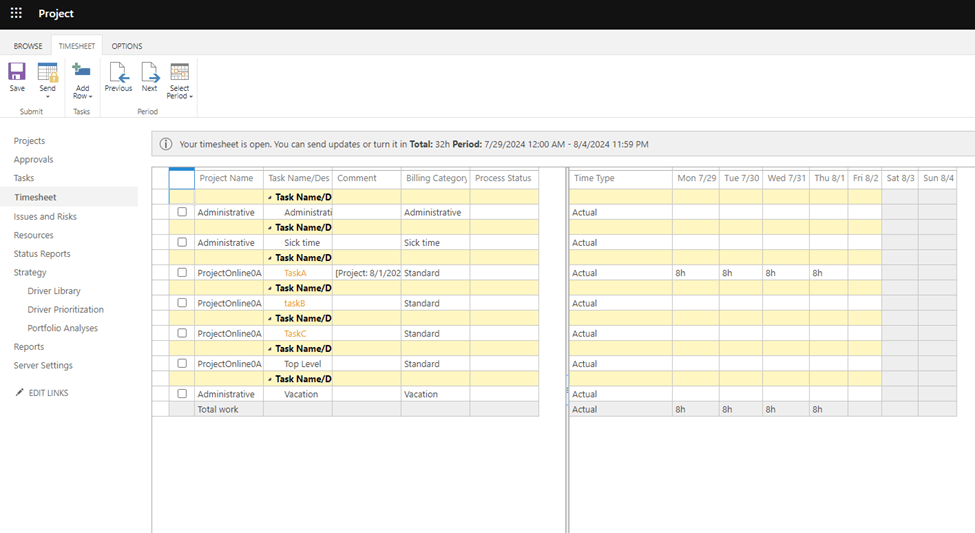Click the select-all header cell
This screenshot has height=533, width=975.
pyautogui.click(x=182, y=179)
